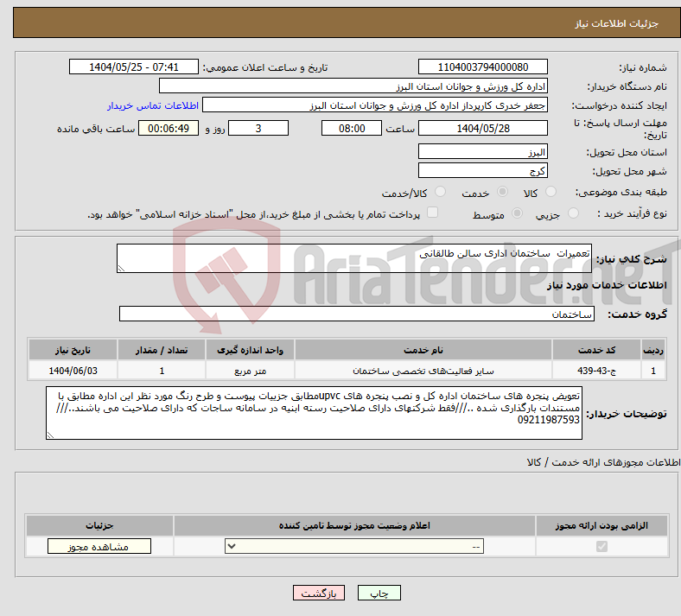The width and height of the screenshot is (681, 616).
Task: Select the کالا/خدمت radio button
Action: 441,192
